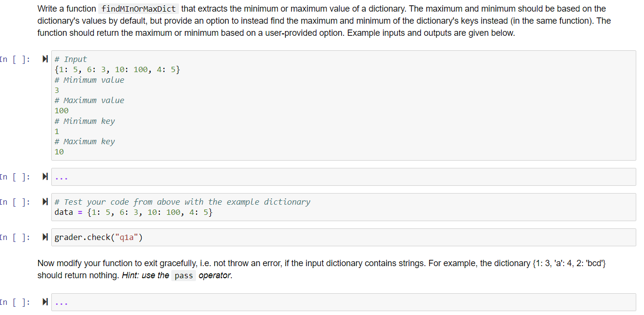Click the ellipsis in the second code cell

click(x=61, y=176)
